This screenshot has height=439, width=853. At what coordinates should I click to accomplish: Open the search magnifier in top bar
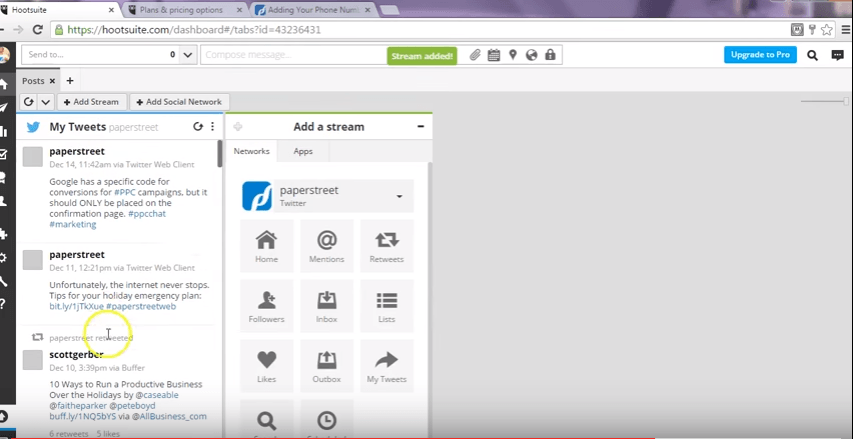click(x=812, y=55)
